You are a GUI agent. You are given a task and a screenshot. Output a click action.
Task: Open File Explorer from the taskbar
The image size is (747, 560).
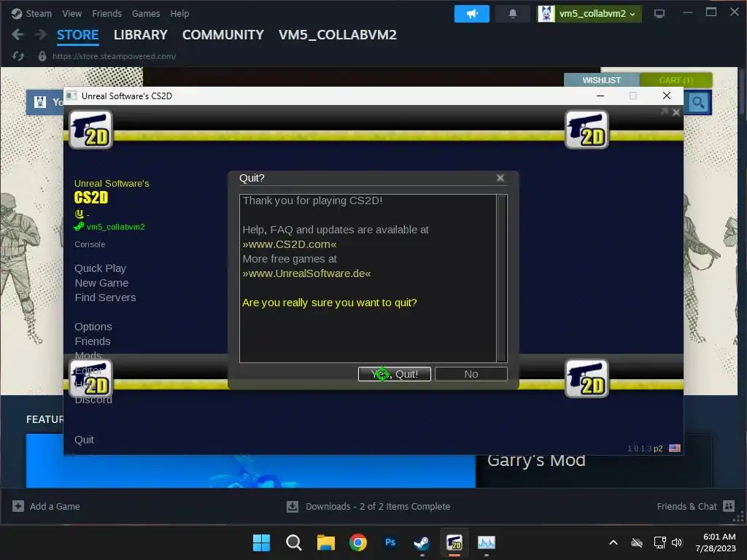[x=326, y=542]
